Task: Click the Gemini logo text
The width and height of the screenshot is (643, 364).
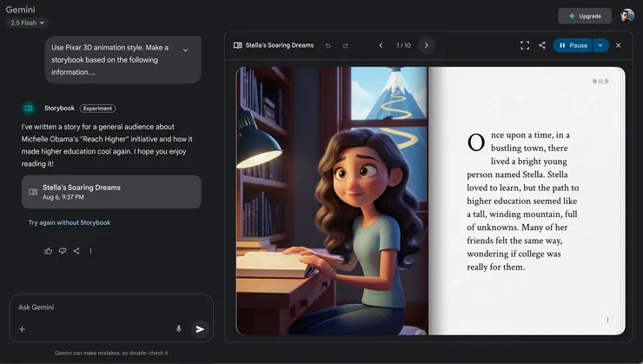Action: pyautogui.click(x=21, y=10)
